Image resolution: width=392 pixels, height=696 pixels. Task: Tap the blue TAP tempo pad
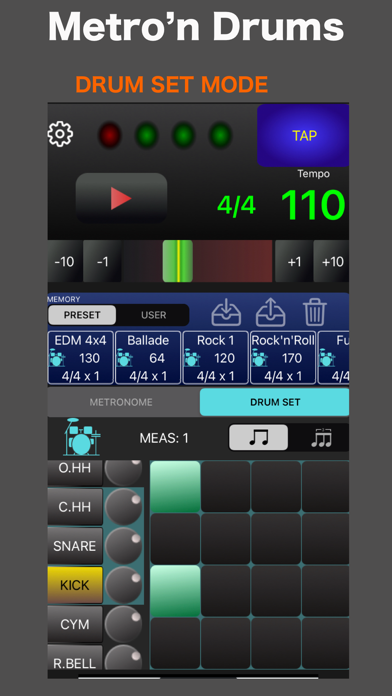point(303,135)
